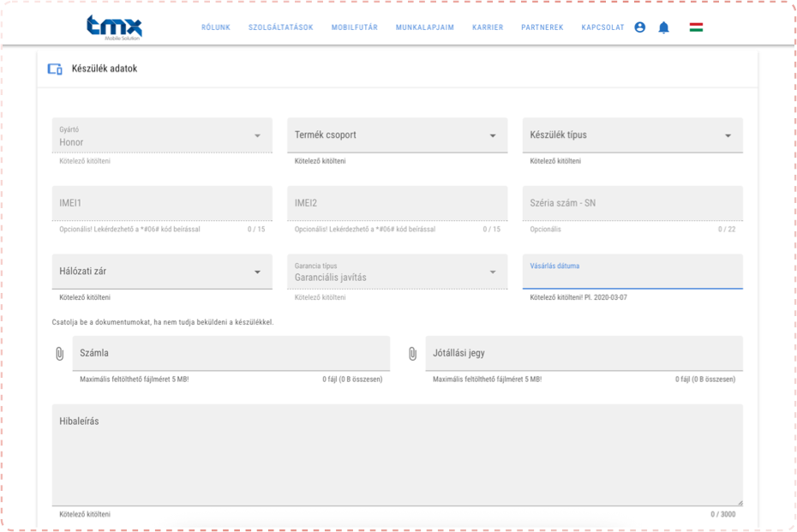The height and width of the screenshot is (532, 797).
Task: Open the user account profile icon
Action: 639,27
